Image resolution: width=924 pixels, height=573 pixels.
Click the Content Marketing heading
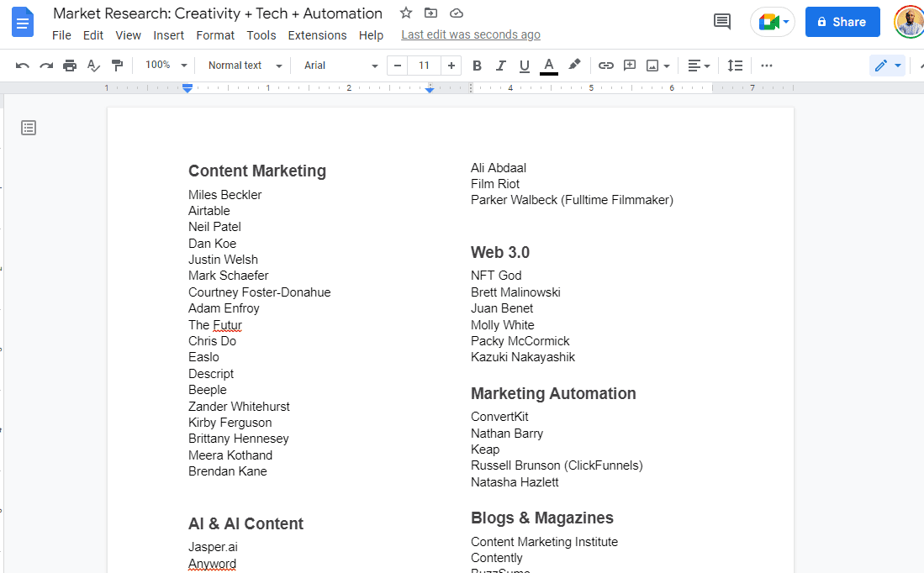[257, 171]
